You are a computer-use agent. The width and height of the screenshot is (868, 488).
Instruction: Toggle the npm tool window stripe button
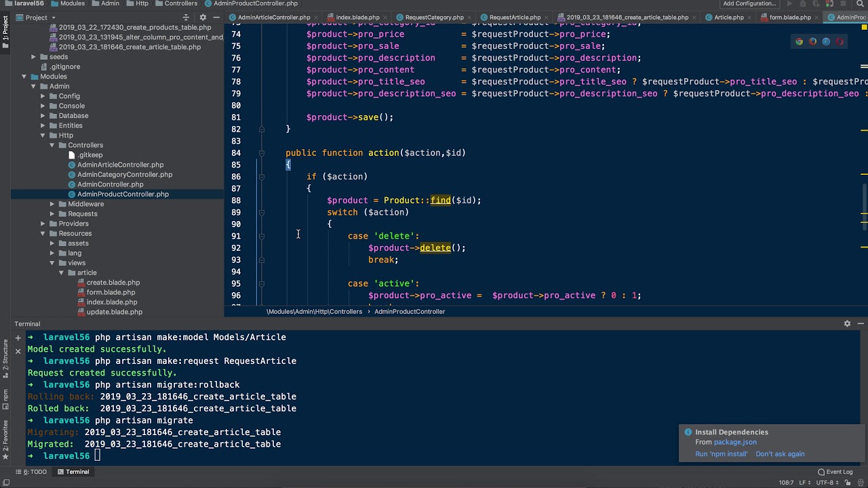pyautogui.click(x=5, y=399)
